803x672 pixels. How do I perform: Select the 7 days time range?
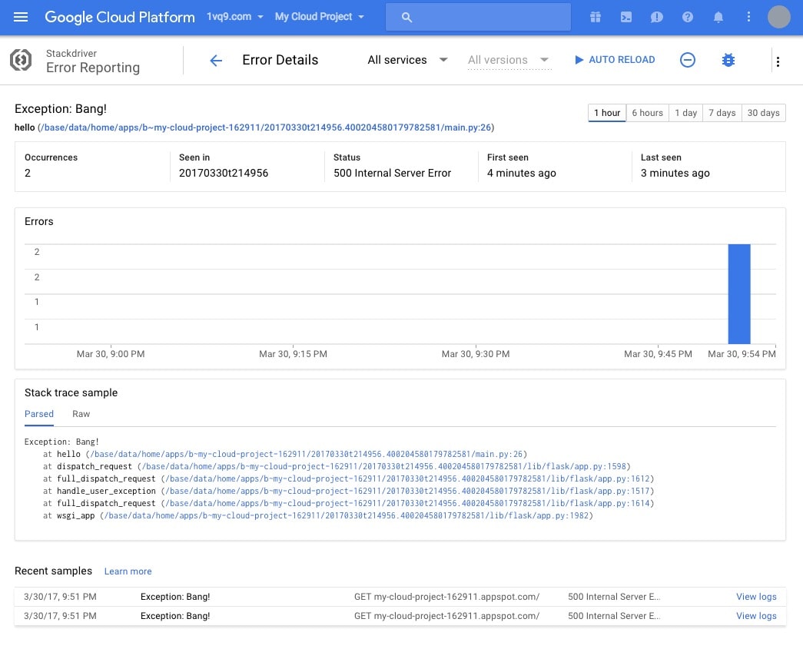pyautogui.click(x=722, y=113)
